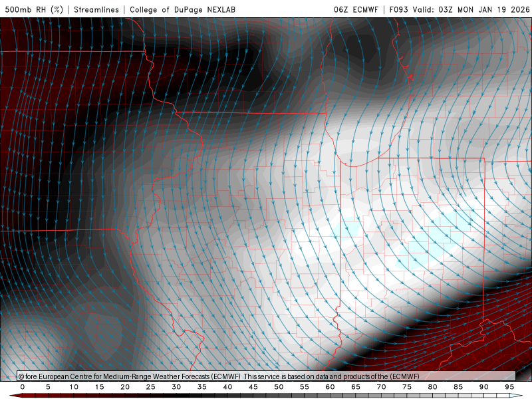Click the colorbar label '25'

[x=151, y=387]
